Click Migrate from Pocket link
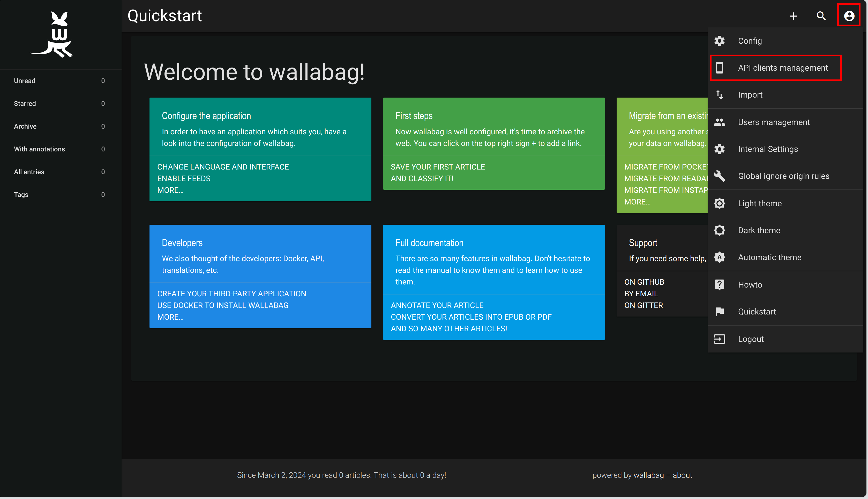 pyautogui.click(x=666, y=167)
